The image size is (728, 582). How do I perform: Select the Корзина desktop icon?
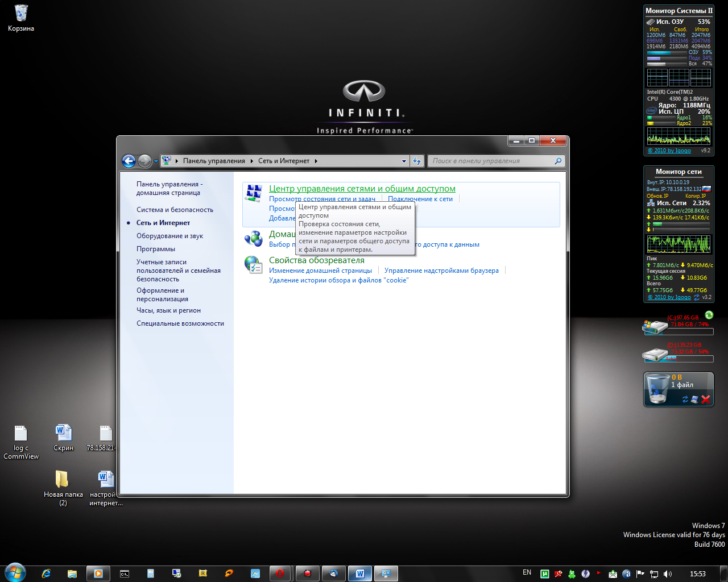pos(21,18)
